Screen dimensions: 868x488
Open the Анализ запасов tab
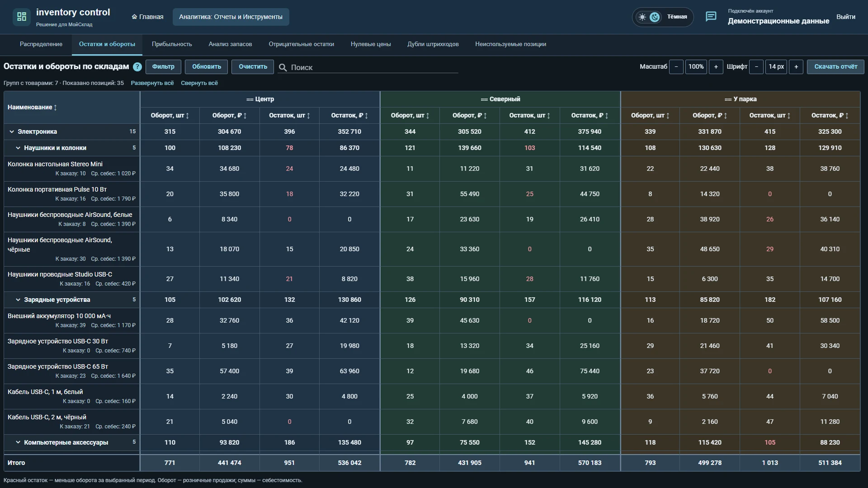pyautogui.click(x=230, y=44)
